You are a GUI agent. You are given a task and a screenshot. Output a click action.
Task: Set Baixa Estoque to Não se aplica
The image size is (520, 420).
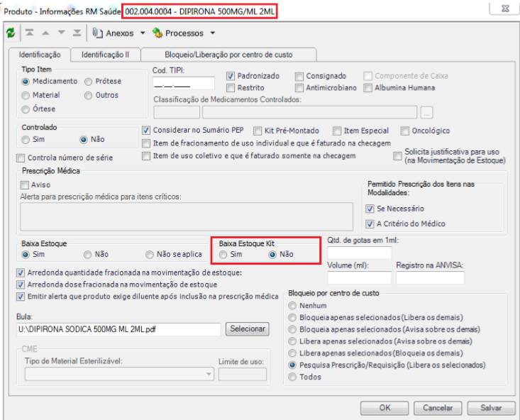150,255
